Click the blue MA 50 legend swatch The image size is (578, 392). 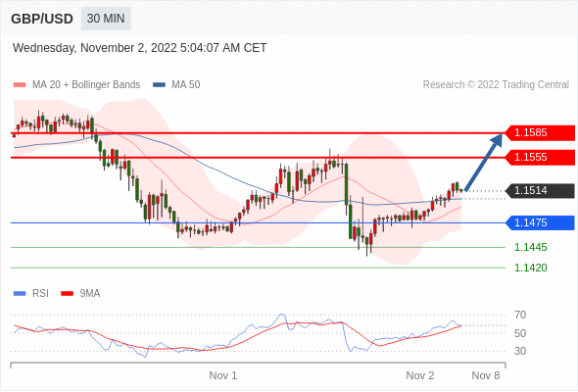160,85
